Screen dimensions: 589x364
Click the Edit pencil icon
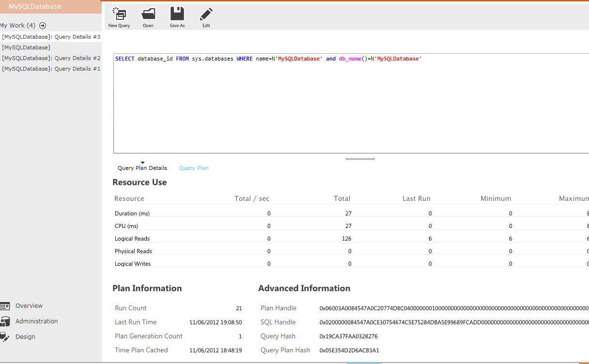coord(206,14)
